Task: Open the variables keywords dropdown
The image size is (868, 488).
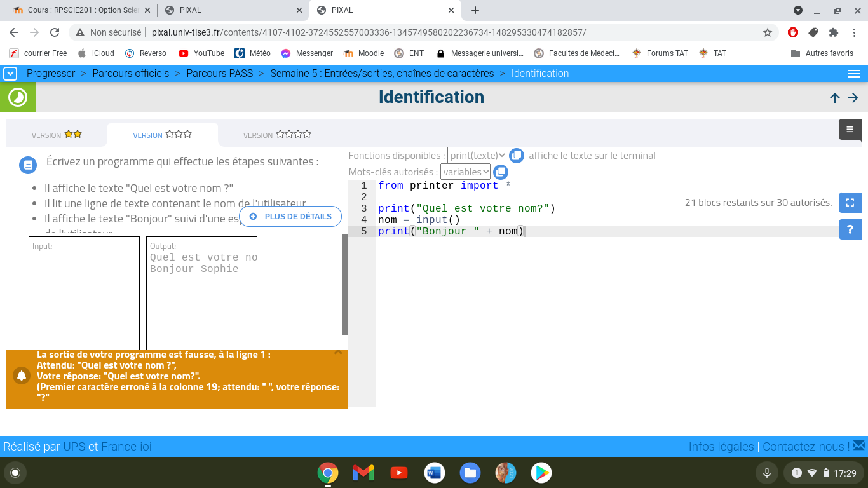Action: click(465, 172)
